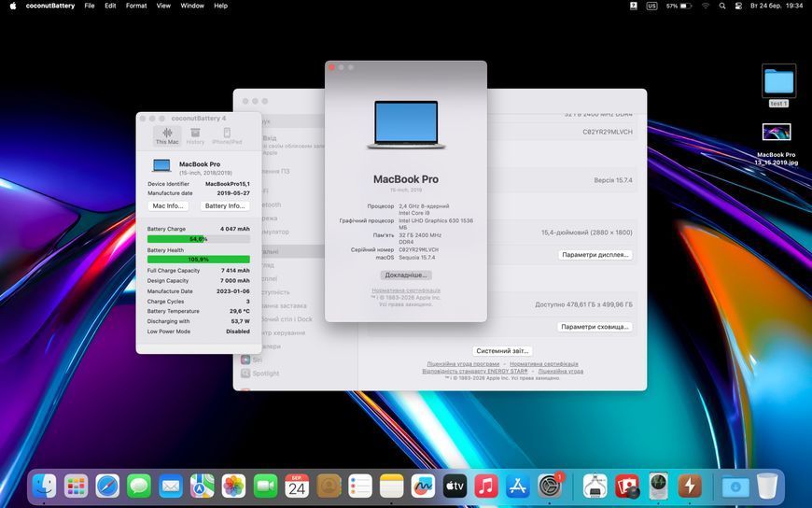The image size is (812, 508).
Task: Open Control Center from the menu bar
Action: pyautogui.click(x=738, y=6)
